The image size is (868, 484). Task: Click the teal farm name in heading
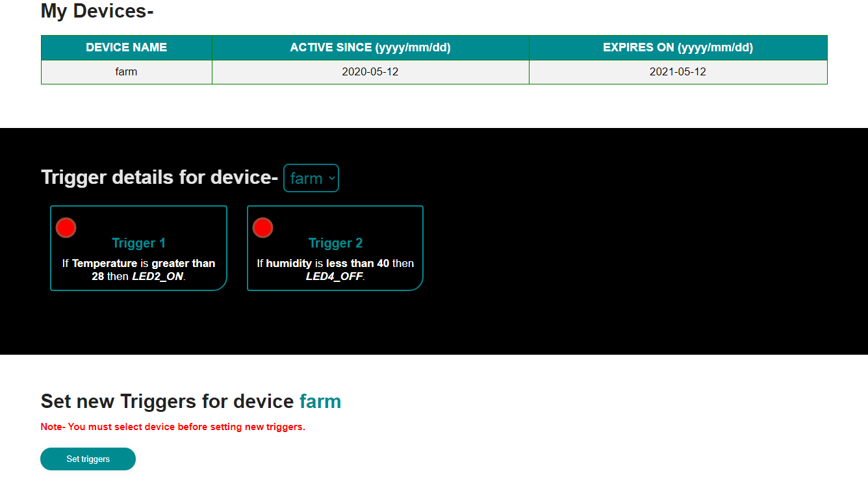(x=320, y=401)
